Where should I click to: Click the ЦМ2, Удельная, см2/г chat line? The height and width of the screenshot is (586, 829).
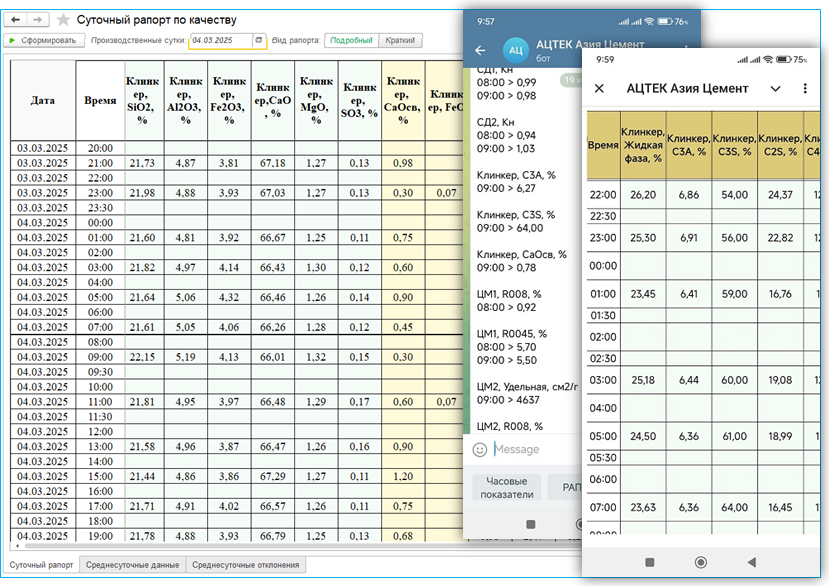[527, 387]
